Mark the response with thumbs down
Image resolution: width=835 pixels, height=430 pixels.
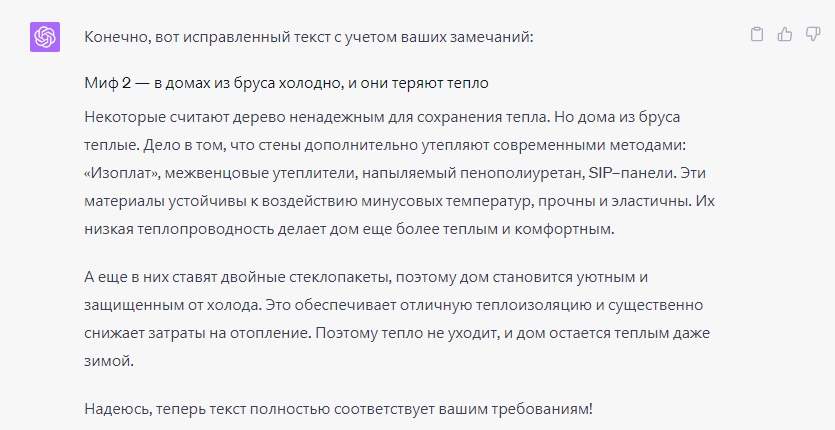click(813, 35)
